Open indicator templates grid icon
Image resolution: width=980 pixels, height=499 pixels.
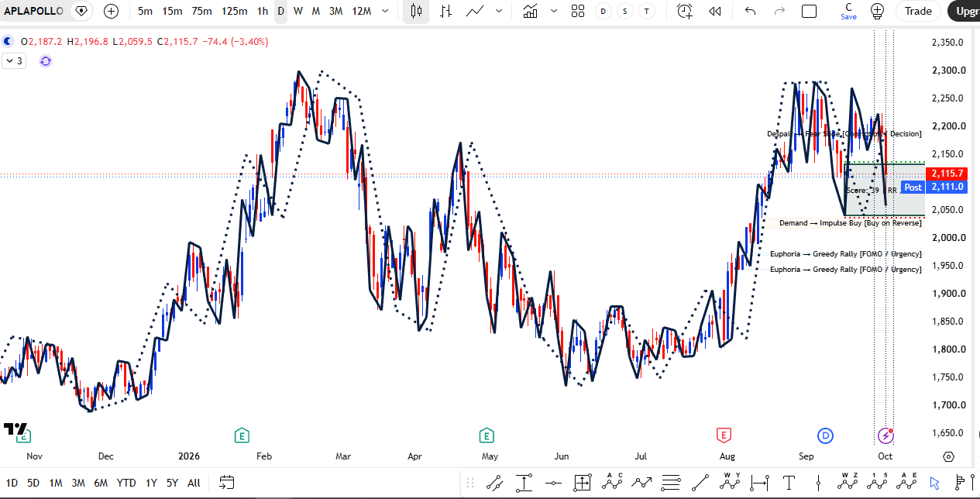[x=578, y=11]
